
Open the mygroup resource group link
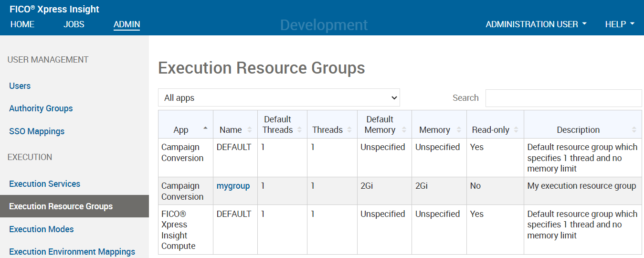pyautogui.click(x=233, y=186)
